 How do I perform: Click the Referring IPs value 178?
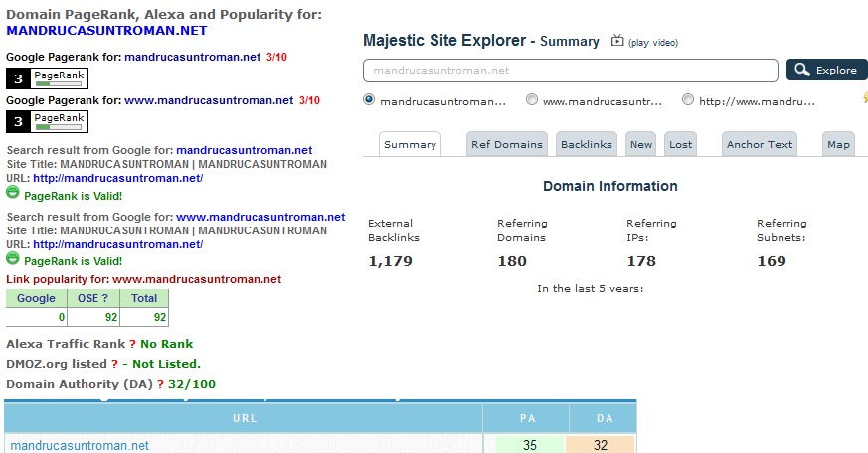point(641,261)
